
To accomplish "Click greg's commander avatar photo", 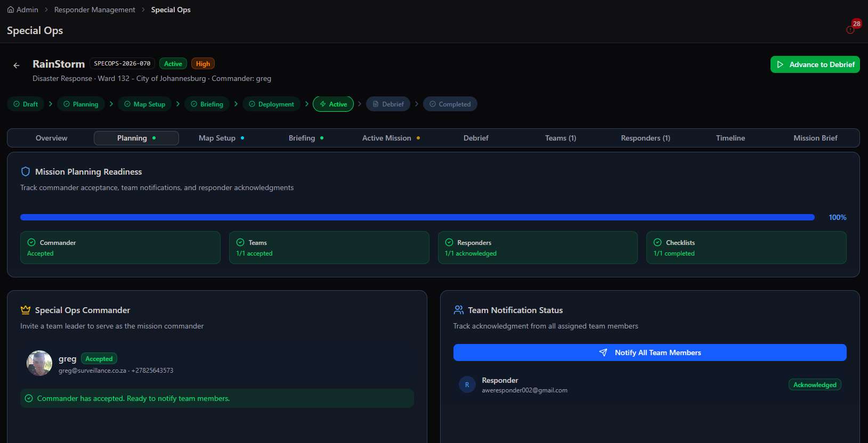I will [x=39, y=363].
